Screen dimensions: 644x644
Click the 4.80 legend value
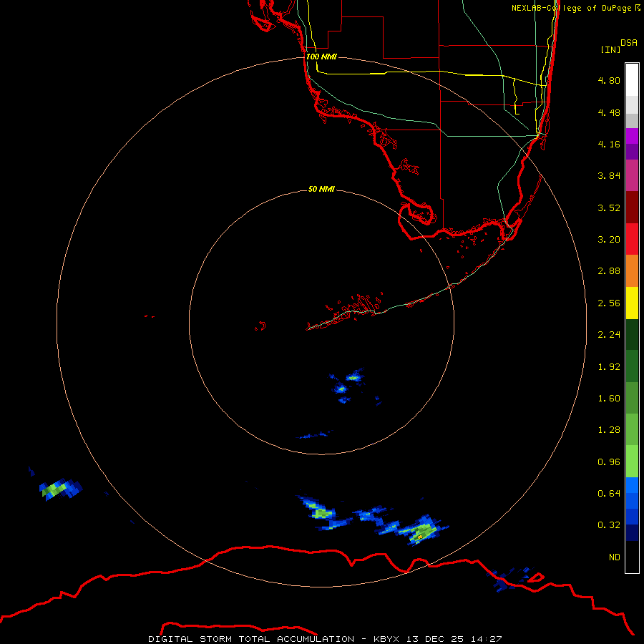tap(609, 80)
